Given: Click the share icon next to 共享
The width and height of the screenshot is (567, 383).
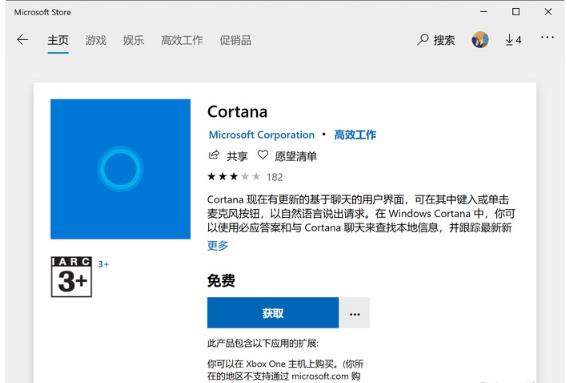Looking at the screenshot, I should [x=214, y=155].
